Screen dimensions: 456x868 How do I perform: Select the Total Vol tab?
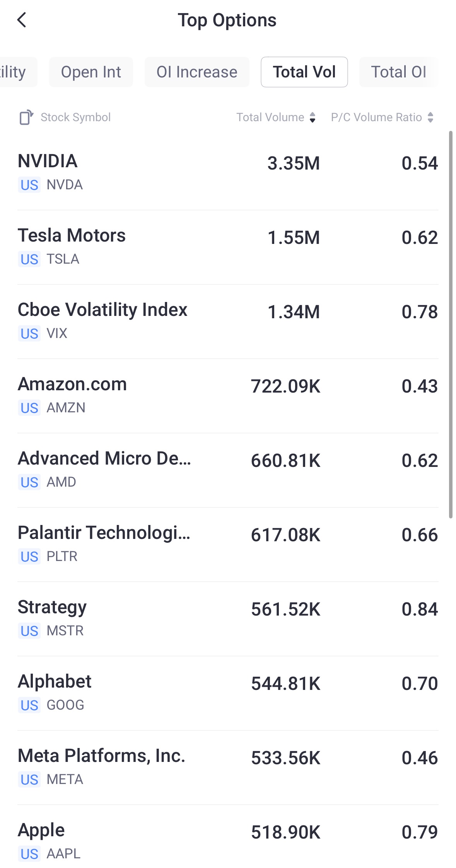304,72
